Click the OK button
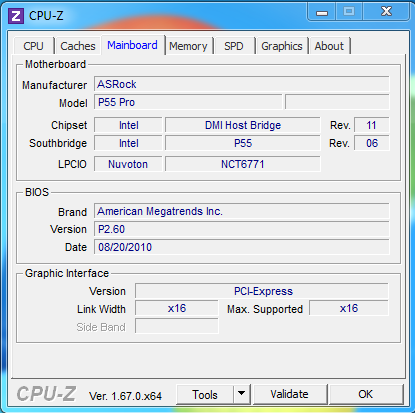Screen dimensions: 415x413 366,395
